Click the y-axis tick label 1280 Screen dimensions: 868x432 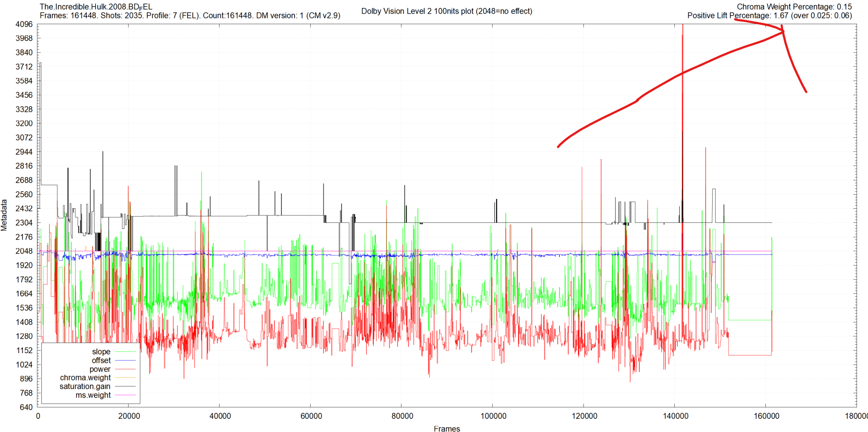pos(24,336)
